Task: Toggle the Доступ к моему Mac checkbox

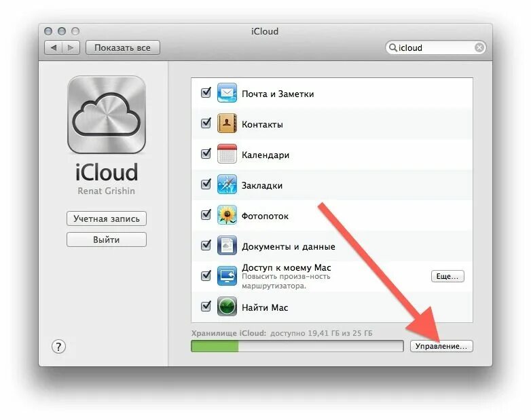Action: coord(206,275)
